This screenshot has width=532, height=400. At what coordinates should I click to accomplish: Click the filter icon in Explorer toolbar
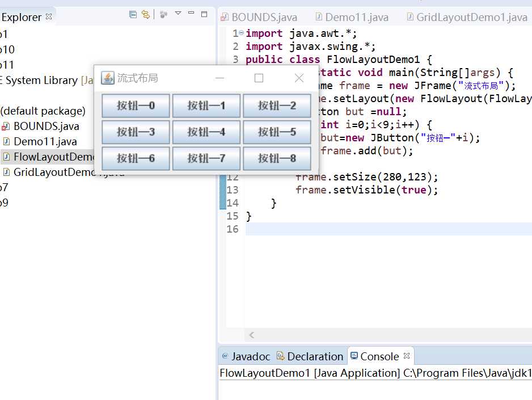[x=163, y=14]
